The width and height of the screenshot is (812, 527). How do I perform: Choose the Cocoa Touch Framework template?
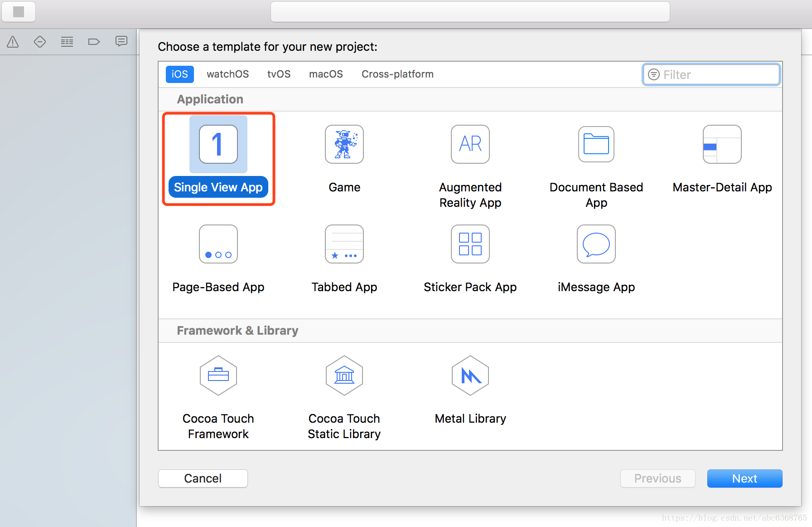(218, 376)
